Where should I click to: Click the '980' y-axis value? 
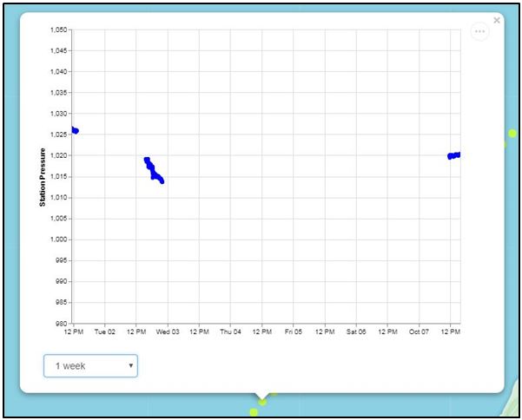tap(62, 323)
